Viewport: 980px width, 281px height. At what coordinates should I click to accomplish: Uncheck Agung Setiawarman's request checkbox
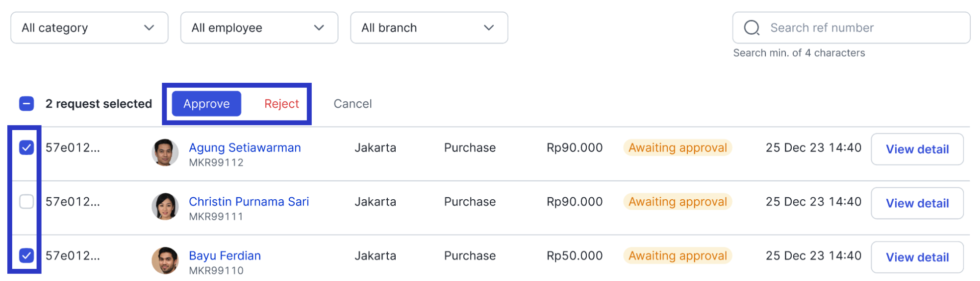click(x=26, y=147)
